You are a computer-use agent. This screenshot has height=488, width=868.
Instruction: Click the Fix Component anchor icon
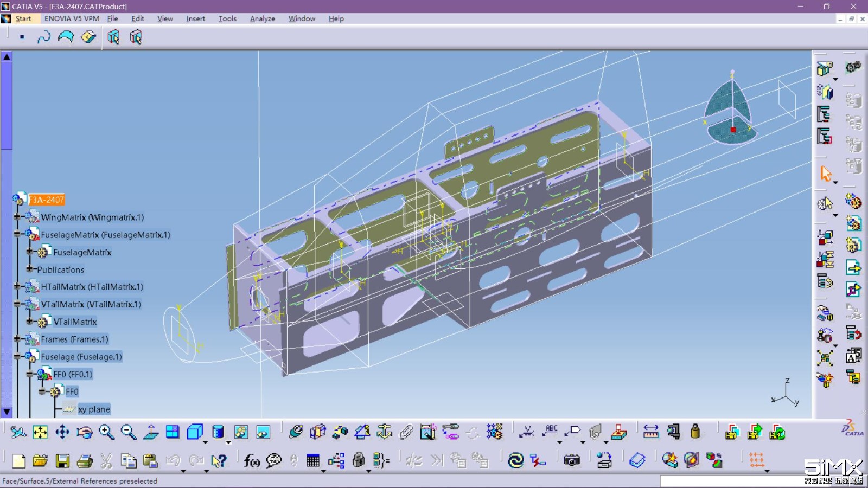point(385,432)
